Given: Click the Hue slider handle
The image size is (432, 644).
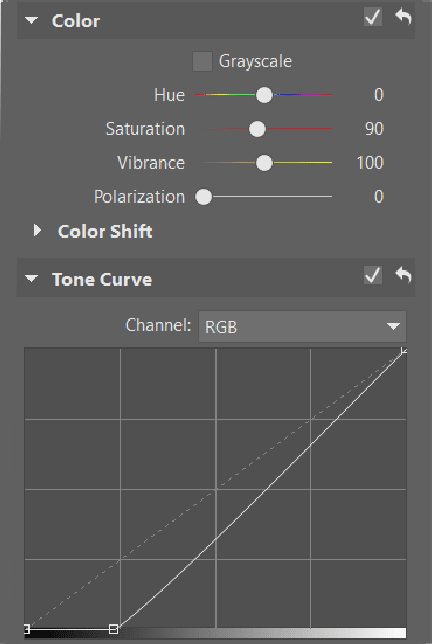Looking at the screenshot, I should click(x=264, y=95).
